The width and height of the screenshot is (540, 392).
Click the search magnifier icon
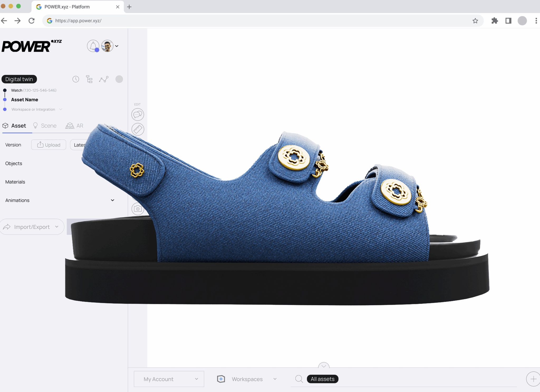(299, 379)
